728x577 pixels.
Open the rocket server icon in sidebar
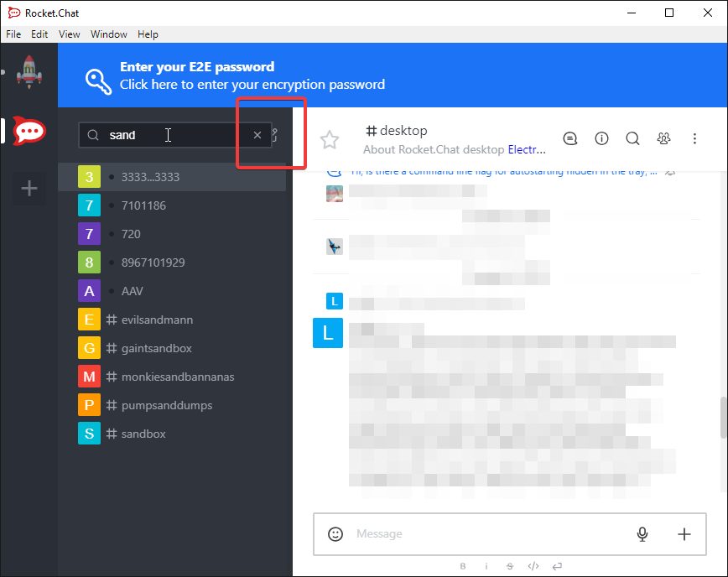[29, 72]
